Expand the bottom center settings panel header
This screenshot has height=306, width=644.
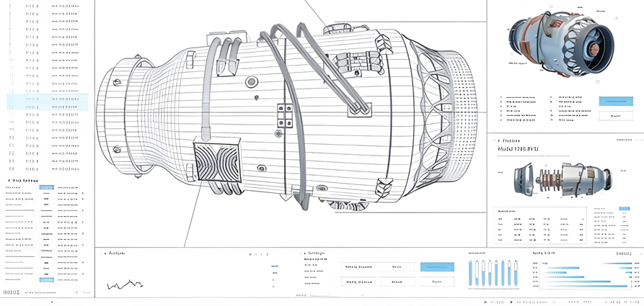302,254
